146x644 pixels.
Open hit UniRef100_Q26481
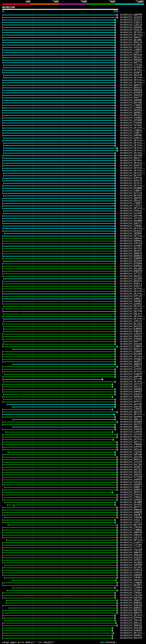[131, 27]
